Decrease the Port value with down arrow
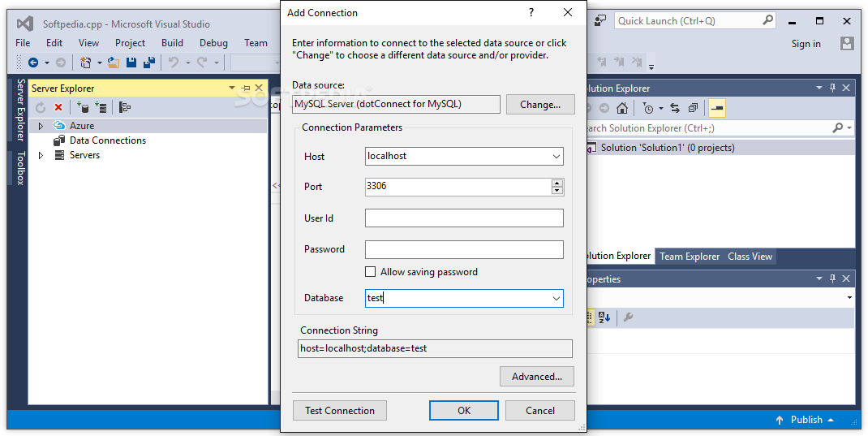 click(x=556, y=191)
